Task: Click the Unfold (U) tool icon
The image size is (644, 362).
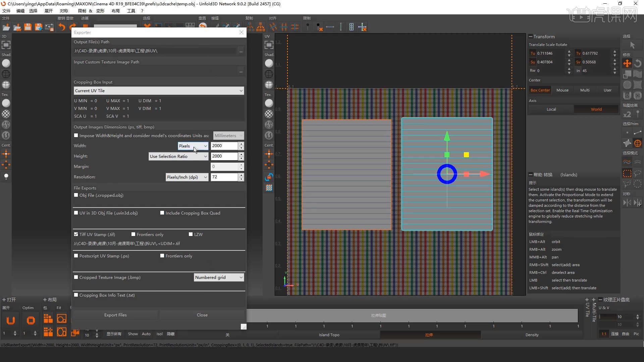Action: pos(11,320)
